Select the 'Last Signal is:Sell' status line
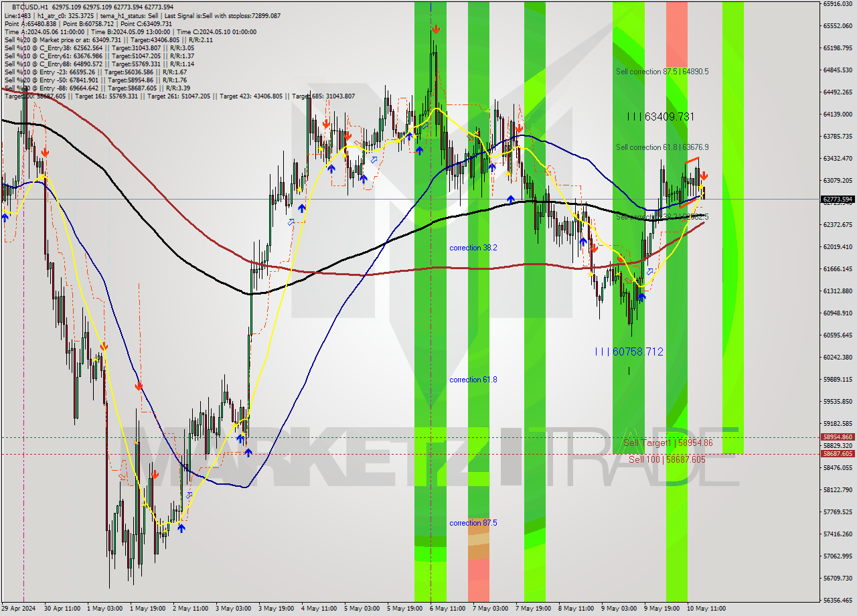The height and width of the screenshot is (616, 857). (143, 15)
